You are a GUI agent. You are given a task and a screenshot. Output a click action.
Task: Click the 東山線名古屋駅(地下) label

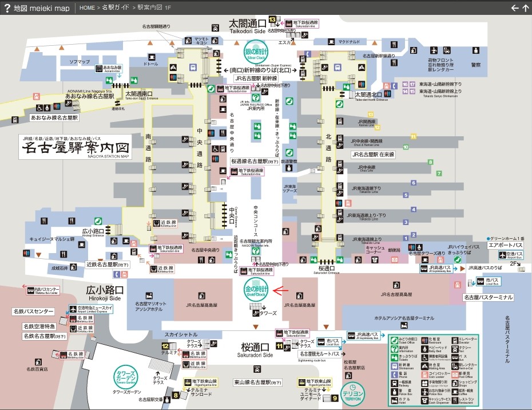tap(257, 383)
